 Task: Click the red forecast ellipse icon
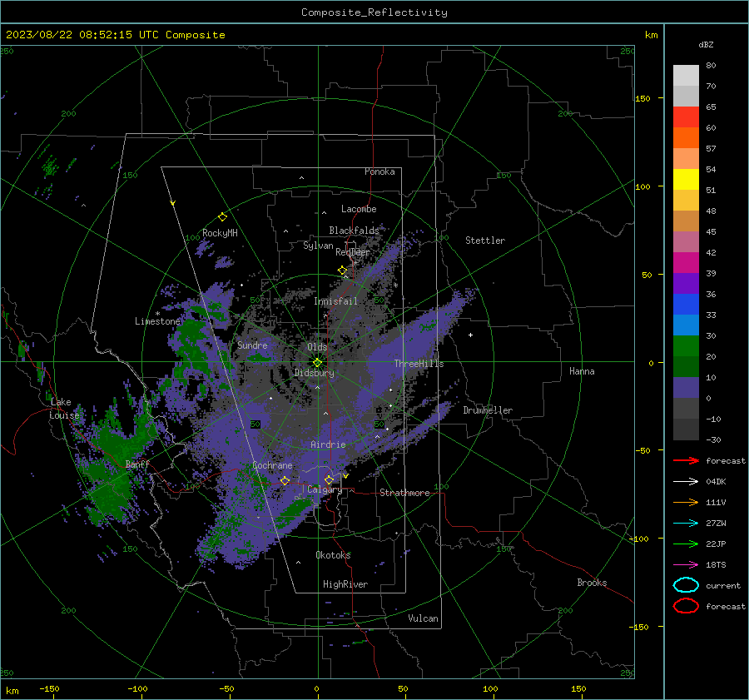coord(686,606)
